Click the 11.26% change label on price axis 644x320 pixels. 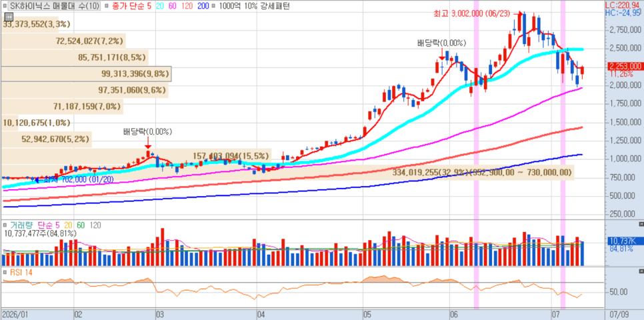621,74
